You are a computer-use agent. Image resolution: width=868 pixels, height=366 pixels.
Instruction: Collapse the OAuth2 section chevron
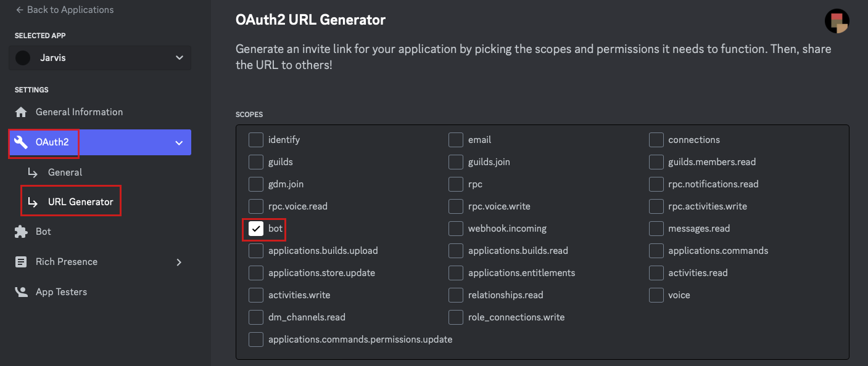(179, 143)
